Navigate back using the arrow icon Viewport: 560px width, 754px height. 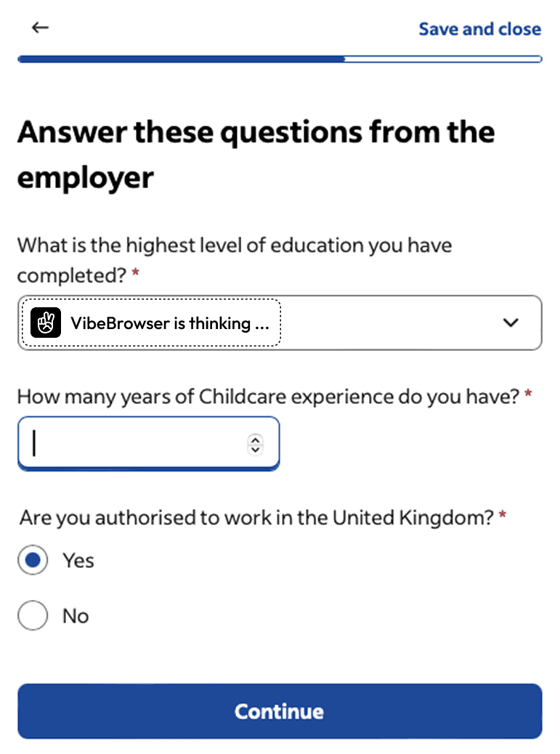point(40,28)
